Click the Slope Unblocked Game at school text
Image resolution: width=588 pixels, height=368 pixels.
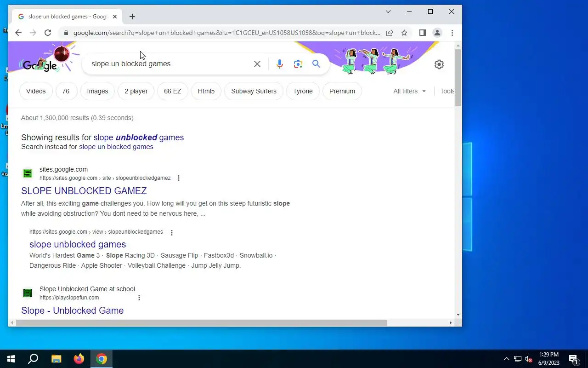87,289
